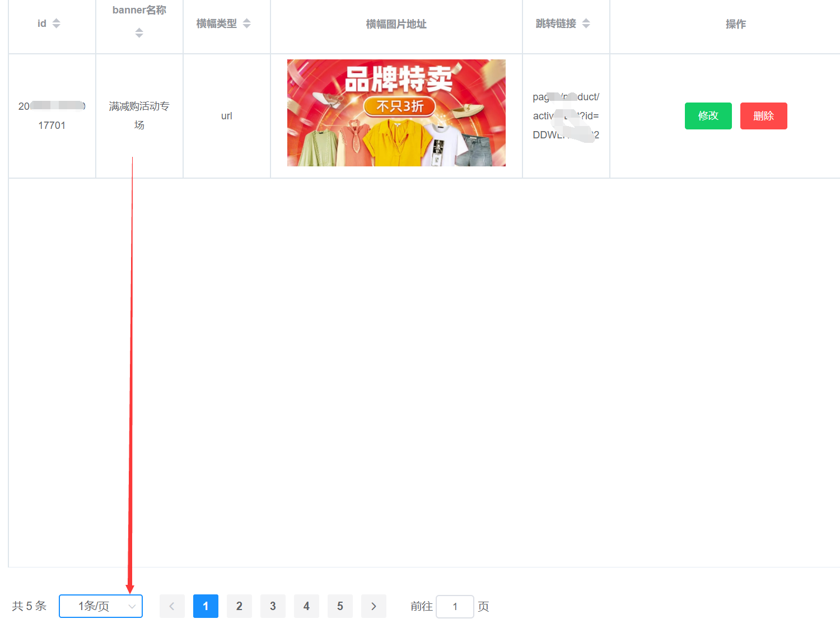The image size is (840, 628).
Task: Select the id cell ending 17701
Action: [52, 116]
